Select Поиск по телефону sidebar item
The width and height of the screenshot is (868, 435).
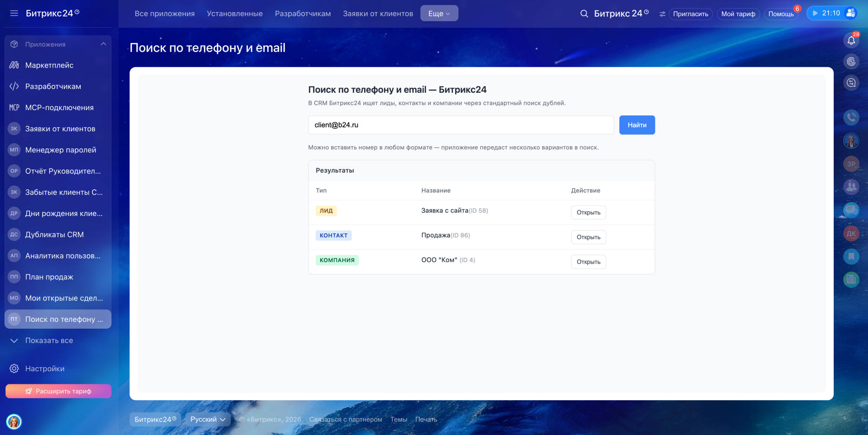[x=58, y=319]
